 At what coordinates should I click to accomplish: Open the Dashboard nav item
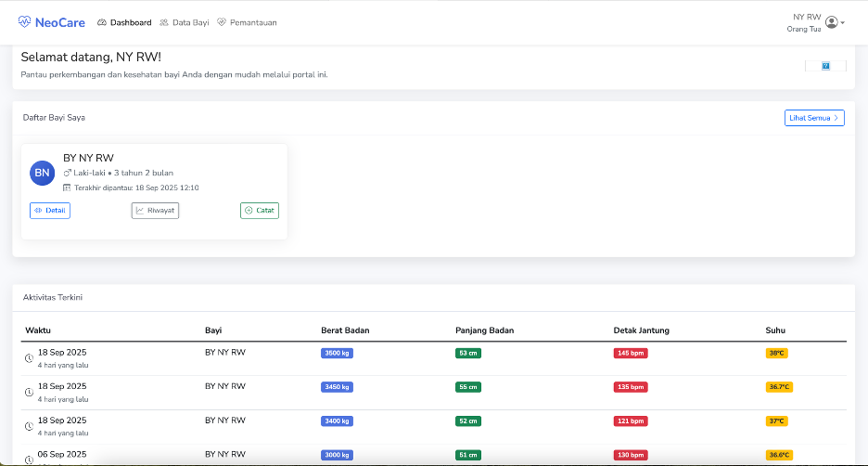click(x=124, y=22)
